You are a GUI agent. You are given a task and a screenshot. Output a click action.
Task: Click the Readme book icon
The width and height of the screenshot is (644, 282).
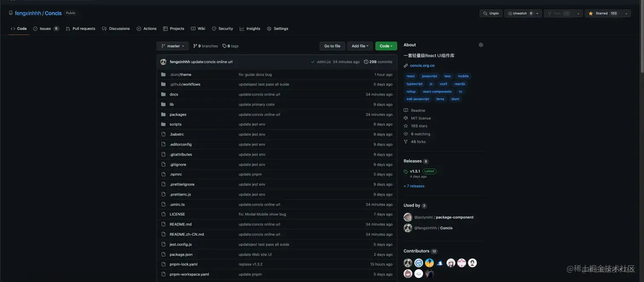406,110
